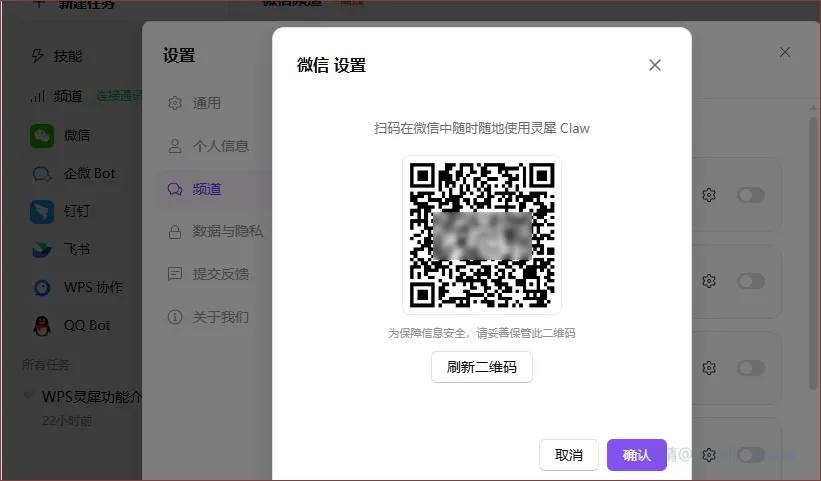Click the QQ Bot penguin icon

pos(42,326)
